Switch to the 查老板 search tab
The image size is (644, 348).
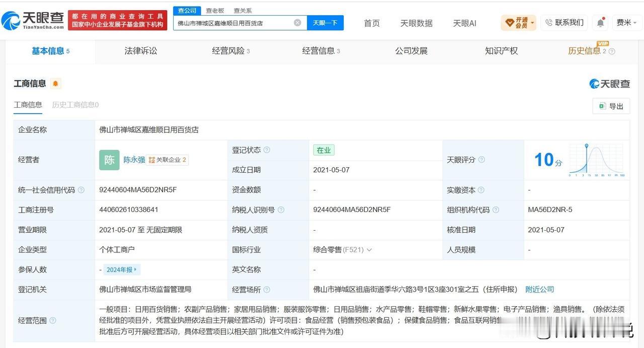click(x=215, y=11)
